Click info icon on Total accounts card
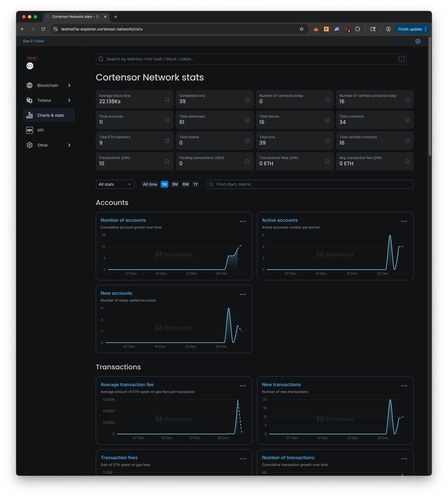Viewport: 448px width, 497px height. (167, 120)
